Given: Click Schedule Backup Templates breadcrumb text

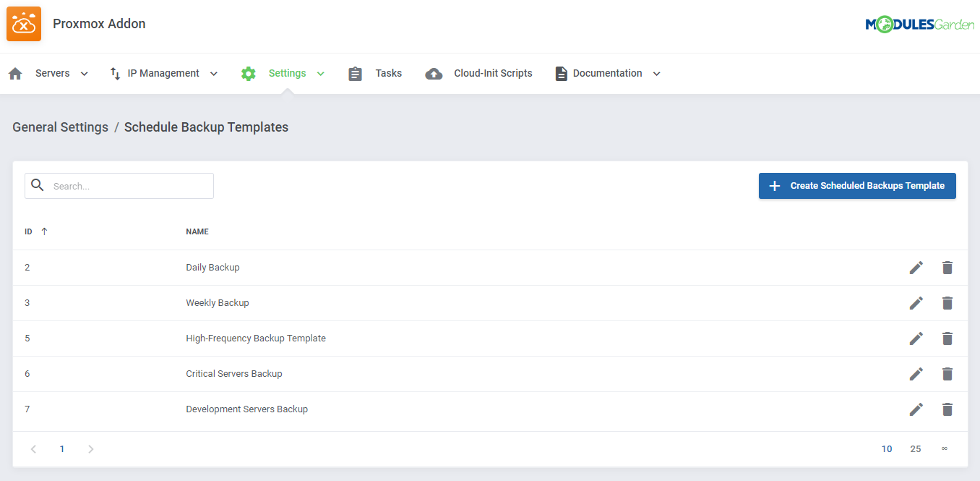Looking at the screenshot, I should click(206, 127).
